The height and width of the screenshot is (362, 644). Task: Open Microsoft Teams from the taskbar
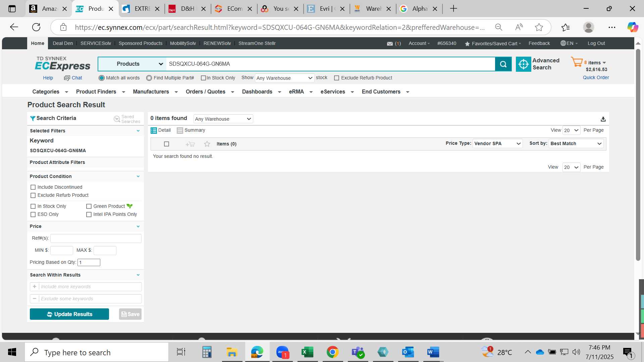pos(358,352)
